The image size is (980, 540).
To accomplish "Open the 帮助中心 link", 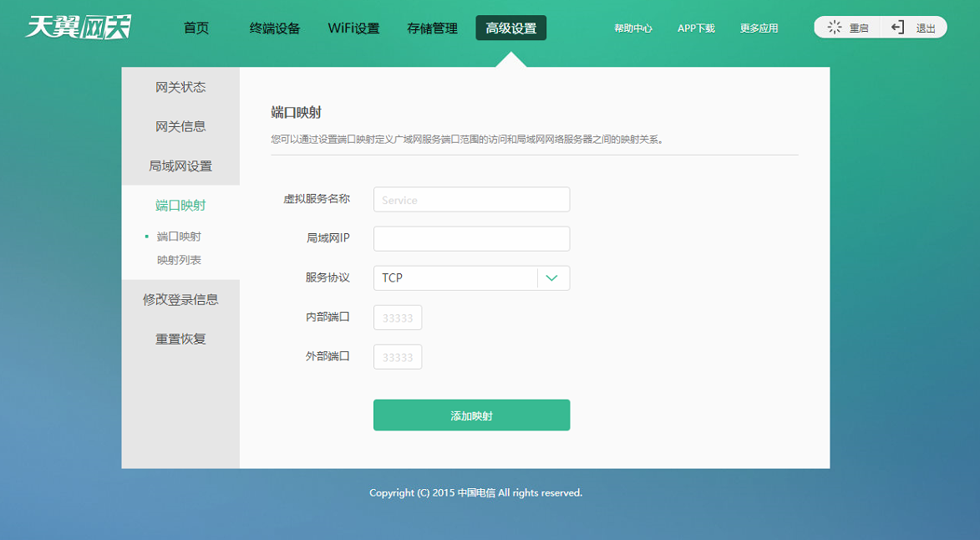I will click(x=632, y=28).
